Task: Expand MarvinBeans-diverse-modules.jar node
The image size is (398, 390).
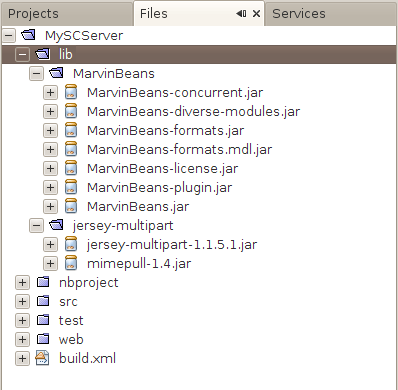Action: pos(50,111)
